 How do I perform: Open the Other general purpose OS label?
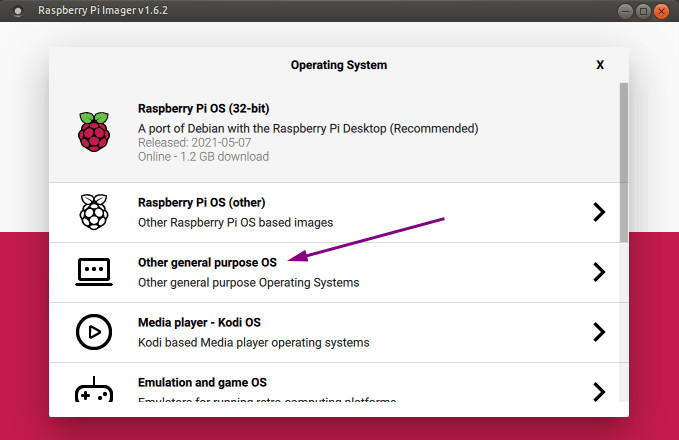(x=207, y=262)
